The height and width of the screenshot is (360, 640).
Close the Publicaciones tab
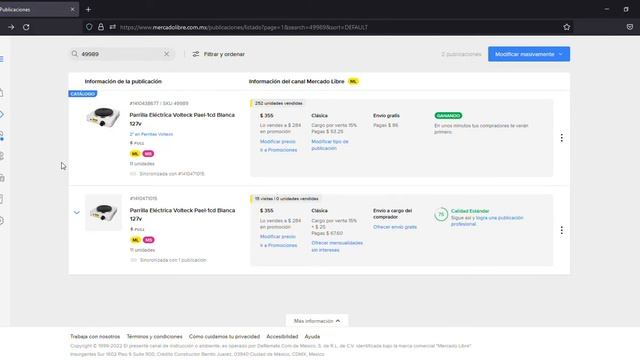pos(73,9)
